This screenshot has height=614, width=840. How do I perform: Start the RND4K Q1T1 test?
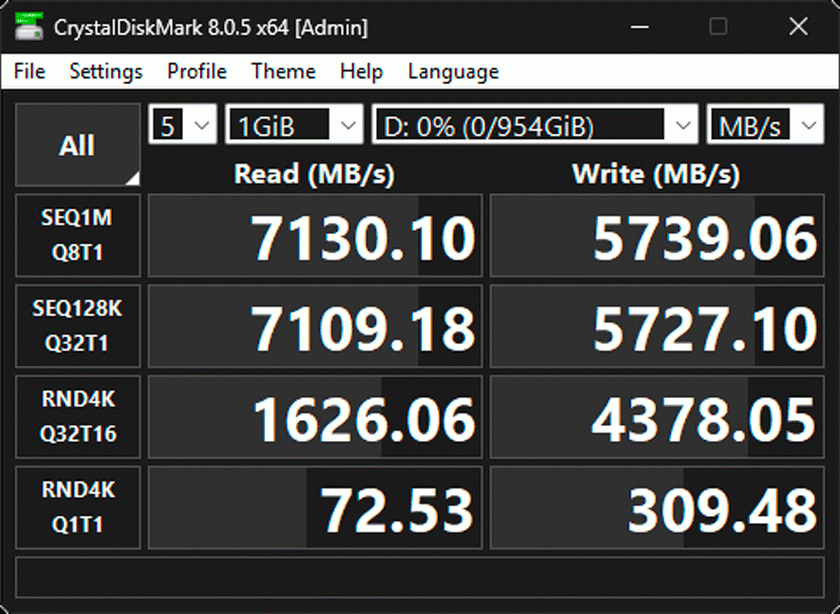coord(78,507)
